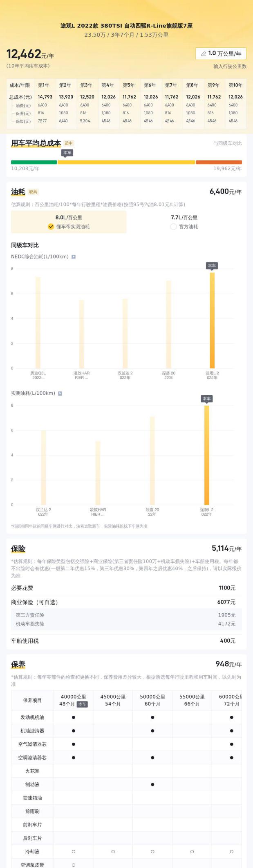Click the green segment of cost bar

pos(34,162)
